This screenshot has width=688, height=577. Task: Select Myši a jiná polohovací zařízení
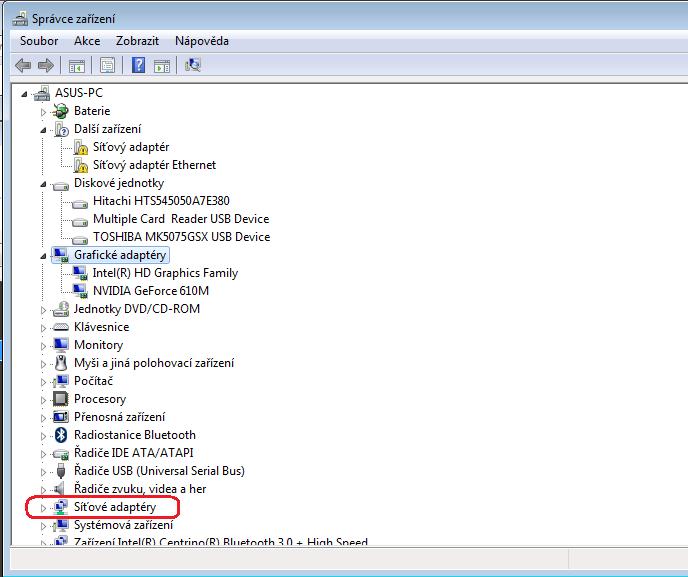pos(154,363)
